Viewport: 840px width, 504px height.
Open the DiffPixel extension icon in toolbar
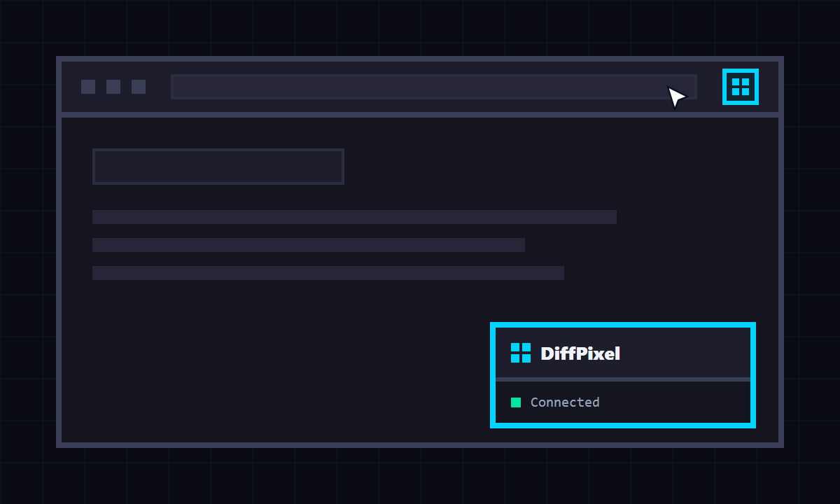click(x=741, y=87)
